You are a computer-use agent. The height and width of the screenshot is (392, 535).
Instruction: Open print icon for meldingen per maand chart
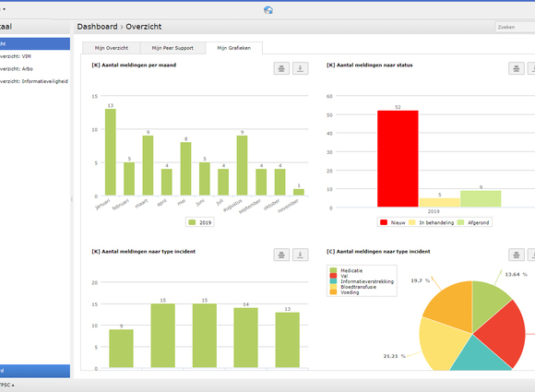tap(281, 68)
